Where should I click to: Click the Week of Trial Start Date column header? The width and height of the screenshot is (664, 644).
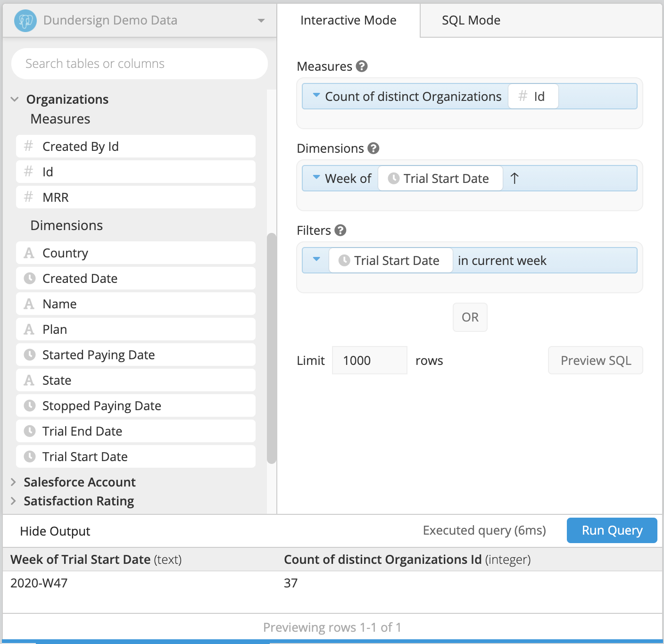(96, 559)
